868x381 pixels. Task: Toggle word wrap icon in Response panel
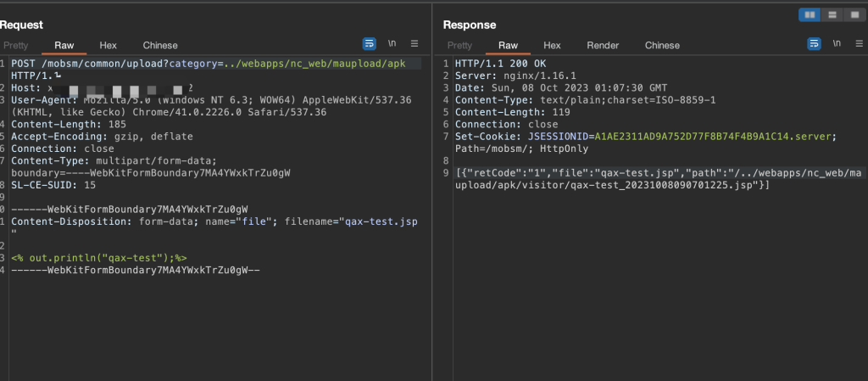point(815,44)
